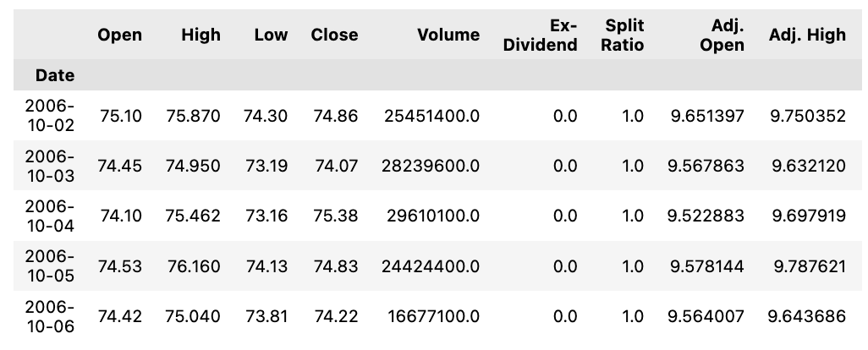This screenshot has width=868, height=350.
Task: Click the 2006-10-04 row label
Action: (49, 216)
